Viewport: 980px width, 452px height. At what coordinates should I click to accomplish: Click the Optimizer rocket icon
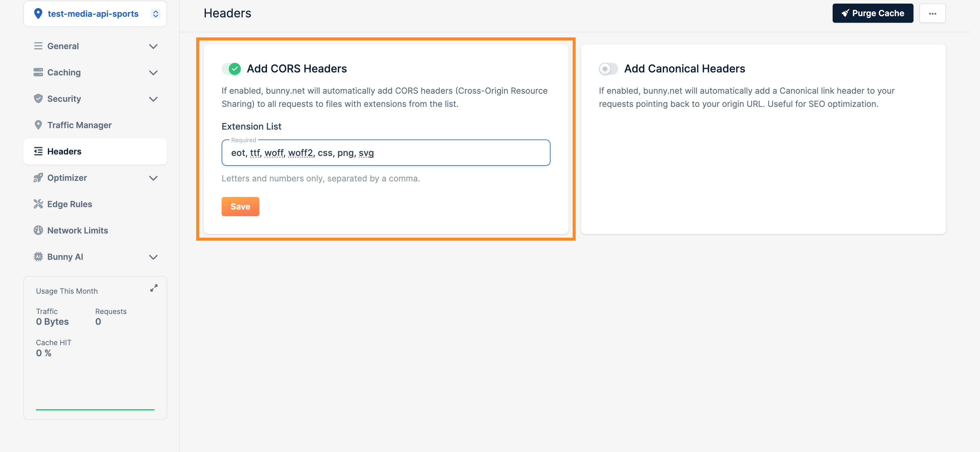(38, 177)
